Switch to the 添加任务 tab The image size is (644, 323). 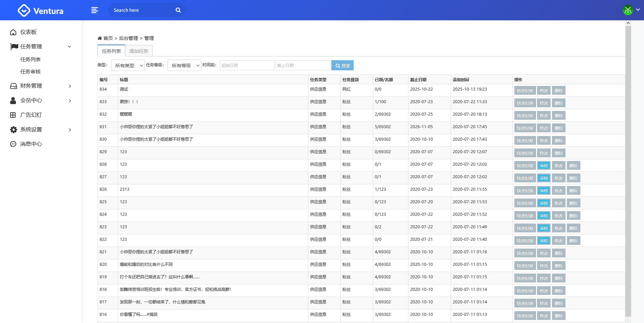pos(139,51)
